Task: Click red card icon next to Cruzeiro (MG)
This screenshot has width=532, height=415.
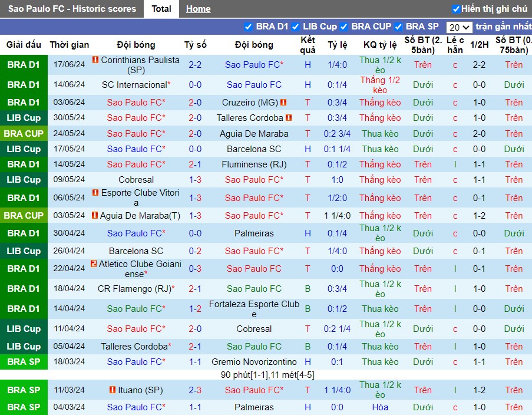Action: tap(283, 102)
